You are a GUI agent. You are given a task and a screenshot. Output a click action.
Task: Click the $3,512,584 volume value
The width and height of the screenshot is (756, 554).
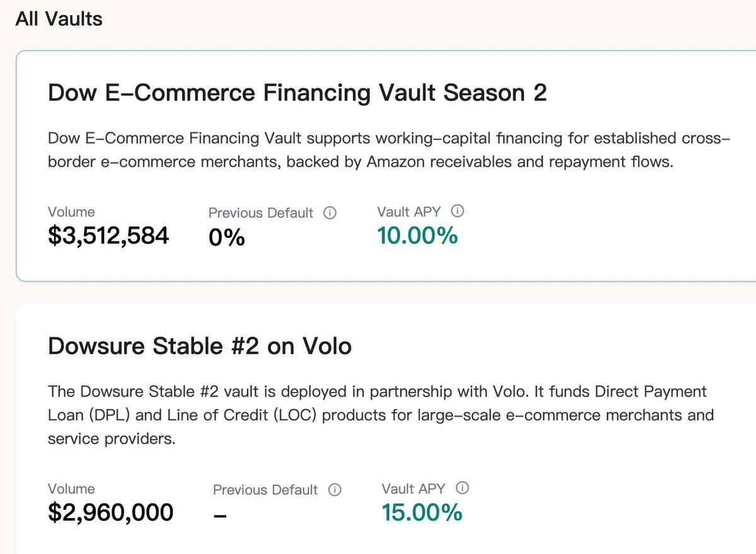108,236
